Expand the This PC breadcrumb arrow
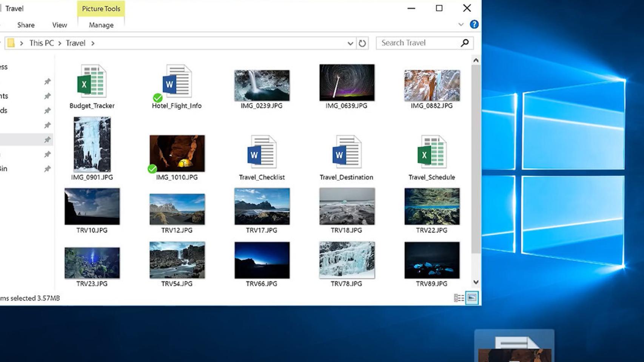Screen dimensions: 644x362 [x=59, y=43]
